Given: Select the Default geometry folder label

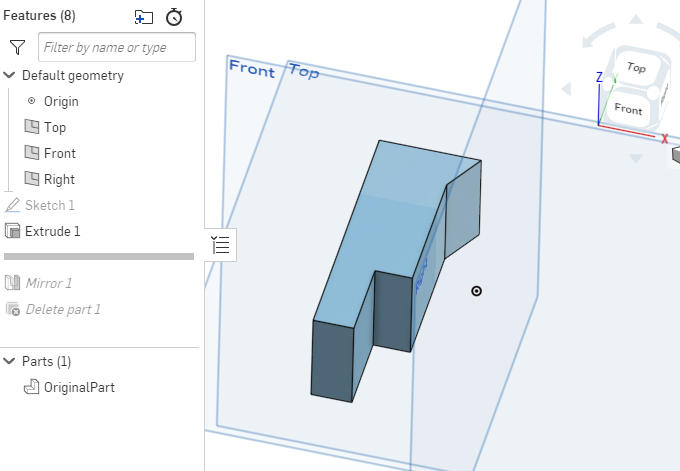Looking at the screenshot, I should click(73, 75).
